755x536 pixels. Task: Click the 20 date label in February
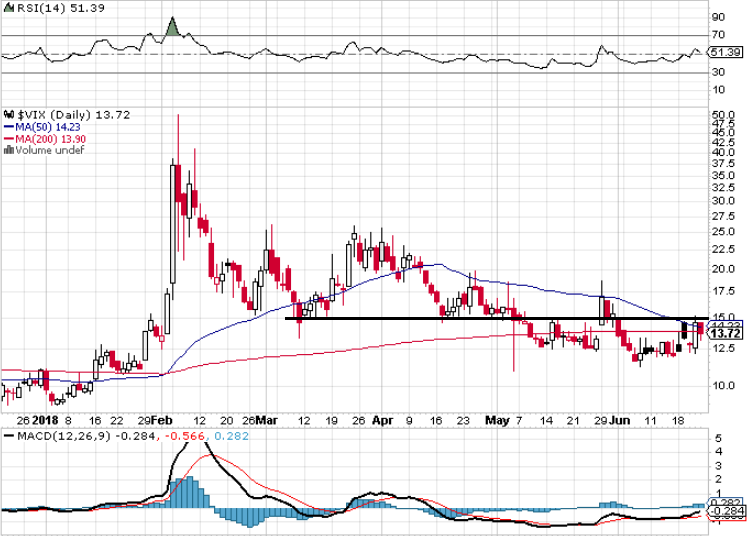click(226, 420)
